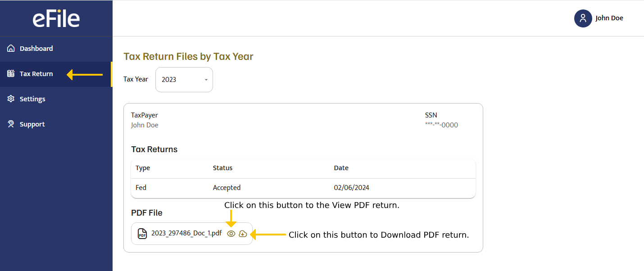The height and width of the screenshot is (271, 644).
Task: Click the John Doe user avatar icon
Action: click(x=583, y=18)
